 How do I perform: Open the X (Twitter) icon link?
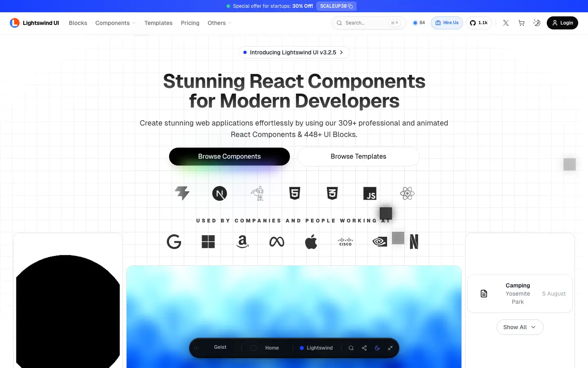click(506, 23)
